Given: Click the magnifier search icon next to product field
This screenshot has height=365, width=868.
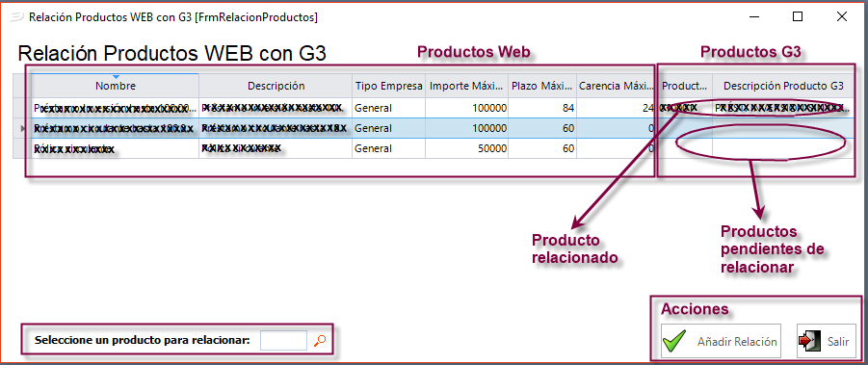Looking at the screenshot, I should [x=320, y=341].
